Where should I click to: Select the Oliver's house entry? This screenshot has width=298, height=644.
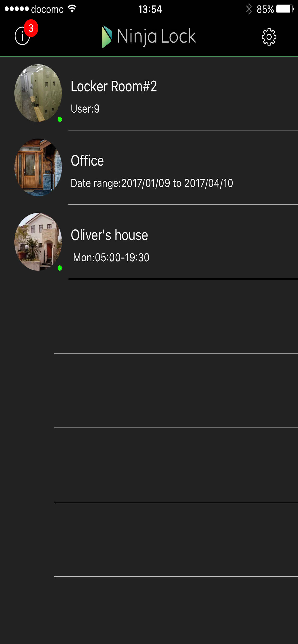point(149,242)
